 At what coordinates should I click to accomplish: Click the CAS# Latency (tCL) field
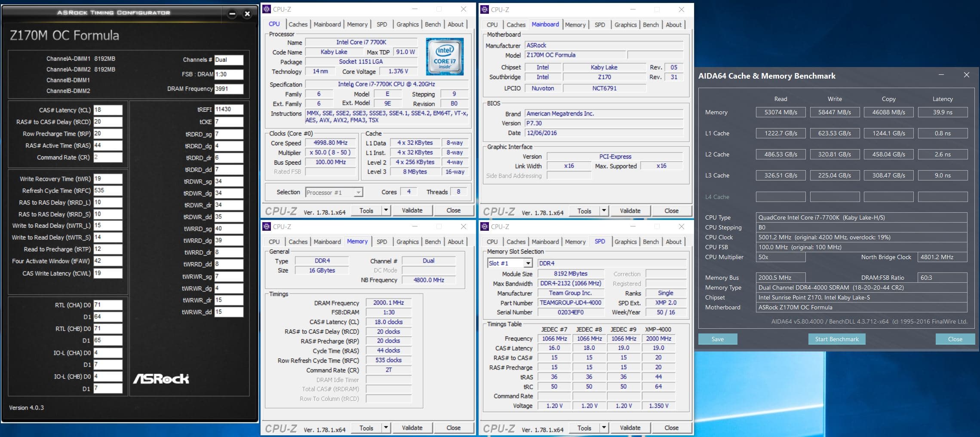(108, 110)
